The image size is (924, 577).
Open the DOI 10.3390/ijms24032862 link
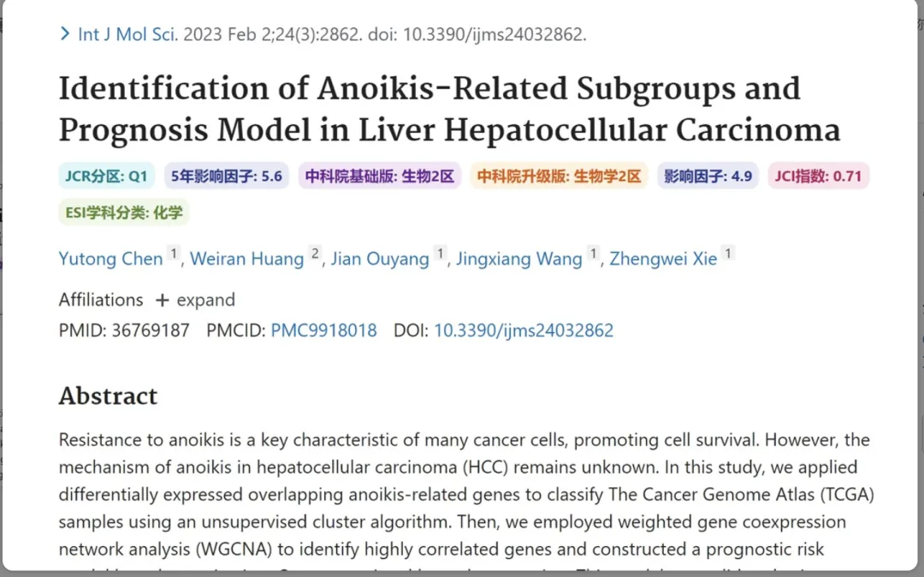click(x=524, y=330)
